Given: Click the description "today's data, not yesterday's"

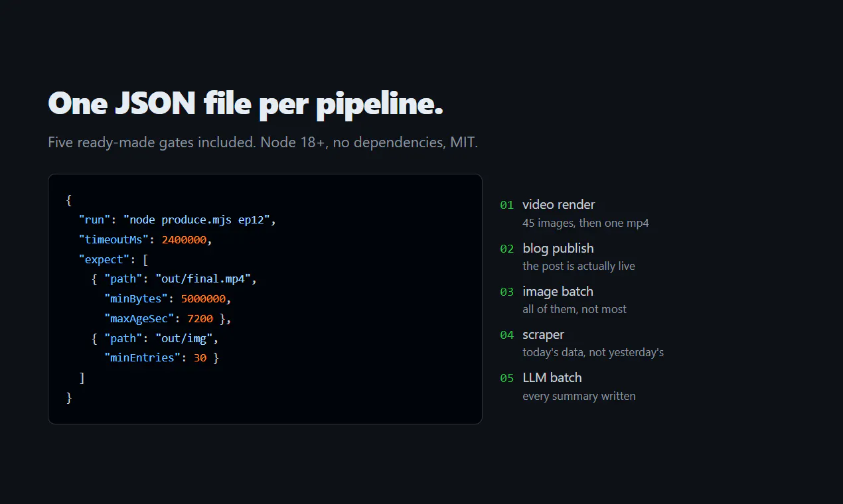Looking at the screenshot, I should (593, 352).
